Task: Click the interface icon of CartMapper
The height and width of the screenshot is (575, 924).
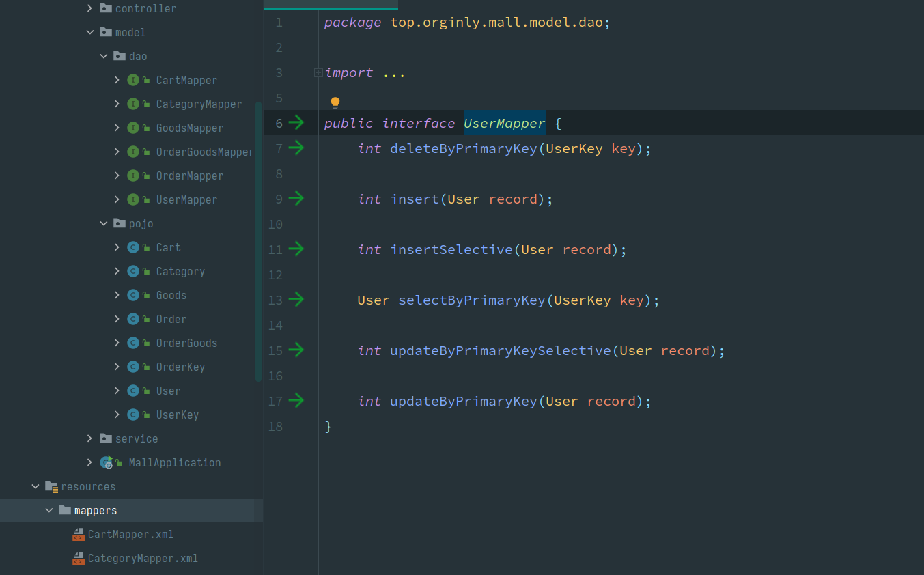Action: tap(133, 80)
